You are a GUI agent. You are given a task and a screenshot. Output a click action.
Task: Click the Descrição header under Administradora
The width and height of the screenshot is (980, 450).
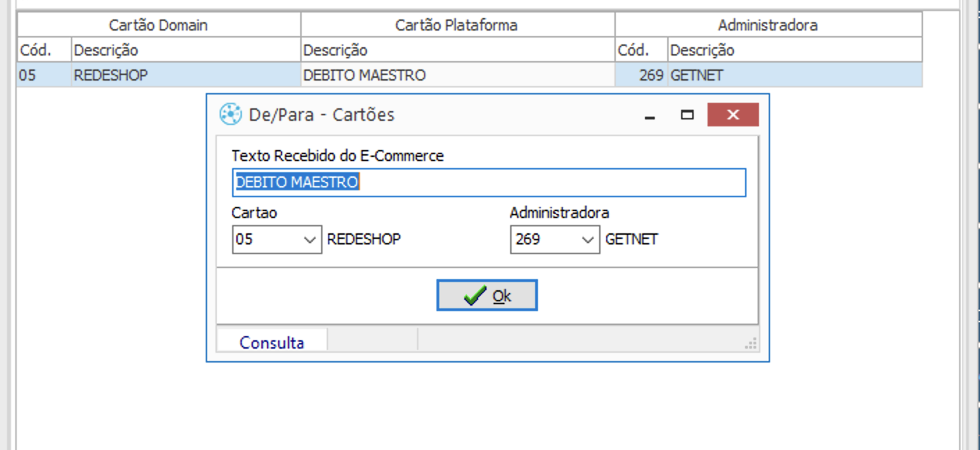pos(795,50)
